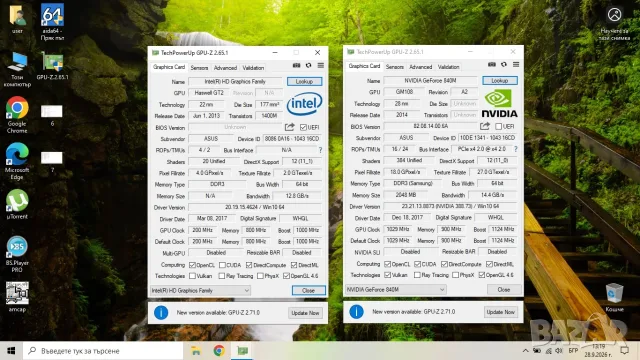
Task: Click volume icon in system tray
Action: pos(559,351)
